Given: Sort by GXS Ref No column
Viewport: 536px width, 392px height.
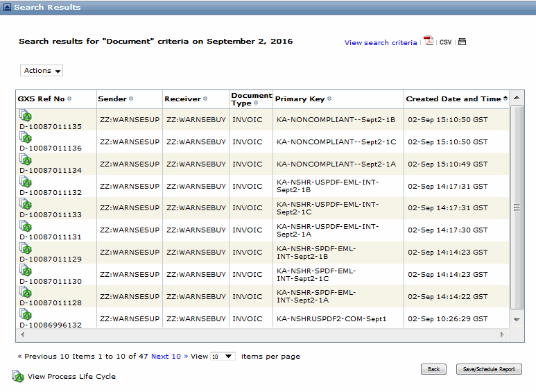Looking at the screenshot, I should click(x=42, y=99).
